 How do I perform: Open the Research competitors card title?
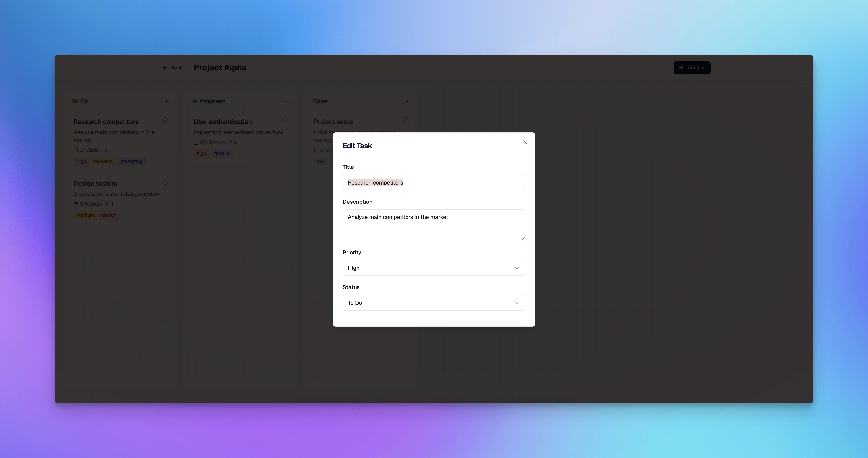tap(106, 122)
